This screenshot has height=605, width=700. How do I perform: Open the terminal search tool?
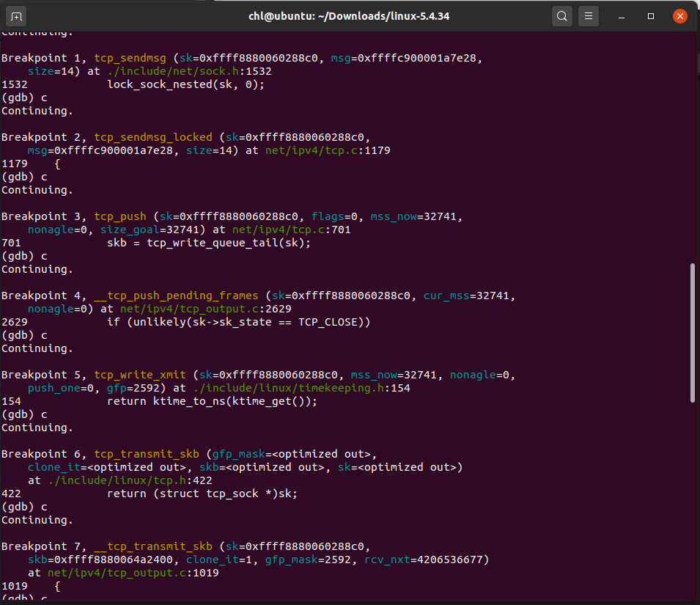pos(562,17)
